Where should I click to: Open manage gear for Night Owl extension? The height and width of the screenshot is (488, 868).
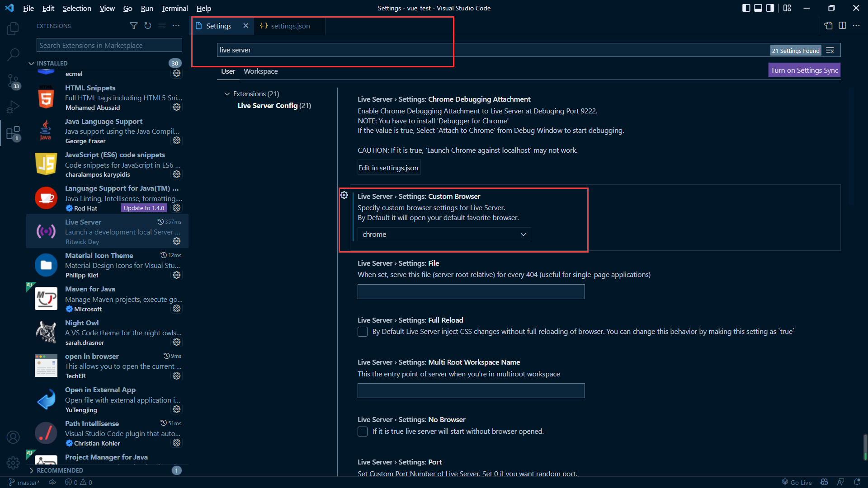click(x=177, y=342)
